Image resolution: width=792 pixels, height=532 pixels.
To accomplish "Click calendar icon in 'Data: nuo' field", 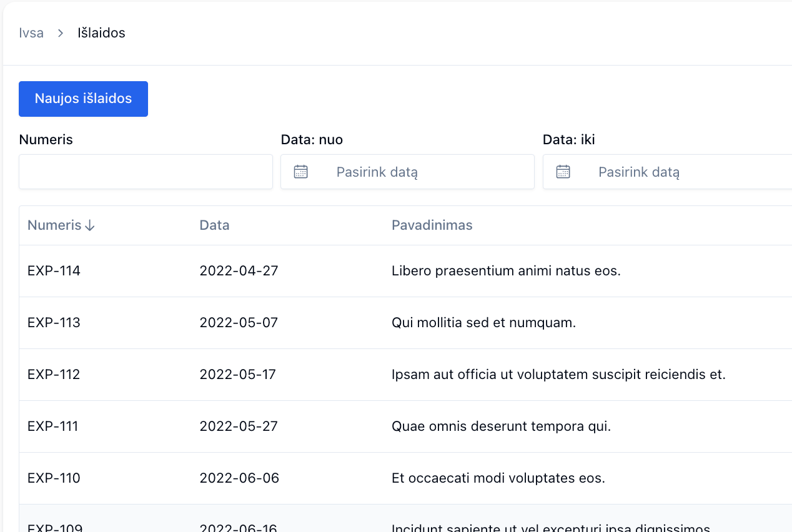I will point(301,172).
